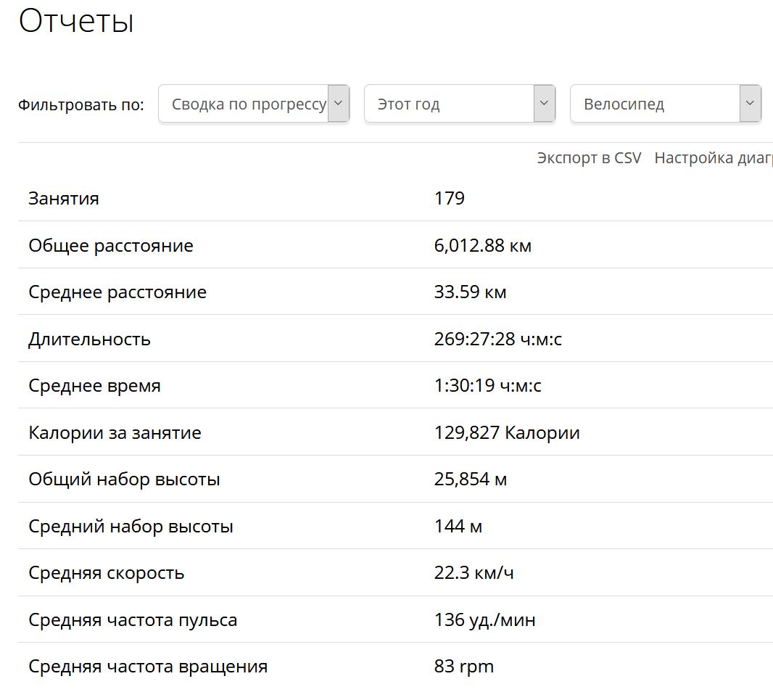The width and height of the screenshot is (773, 700).
Task: Open the "Сводка по прогрессу" report dropdown
Action: [x=254, y=104]
